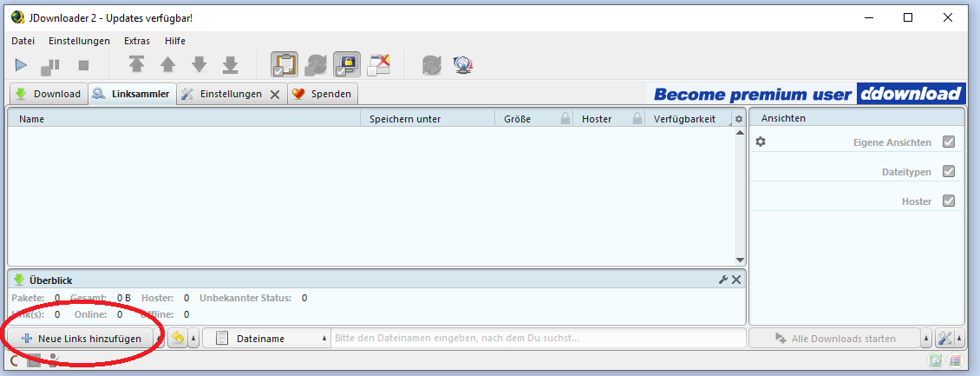
Task: Click the ddownload premium banner
Action: [807, 95]
